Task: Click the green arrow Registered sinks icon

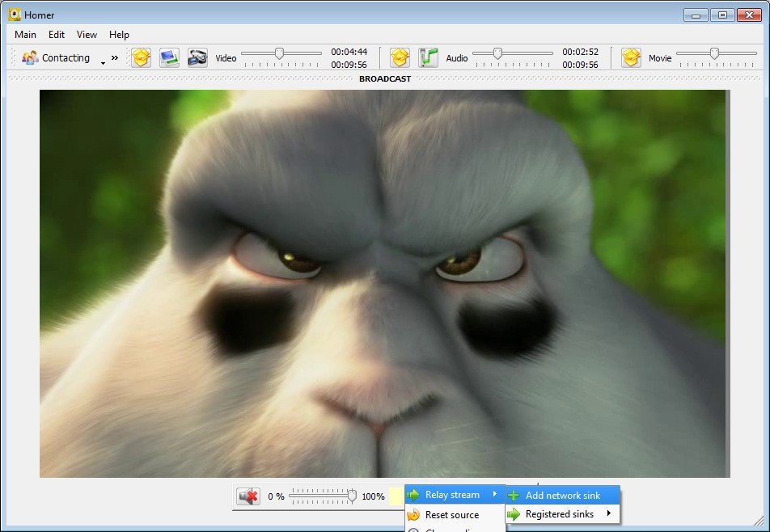Action: pyautogui.click(x=514, y=514)
